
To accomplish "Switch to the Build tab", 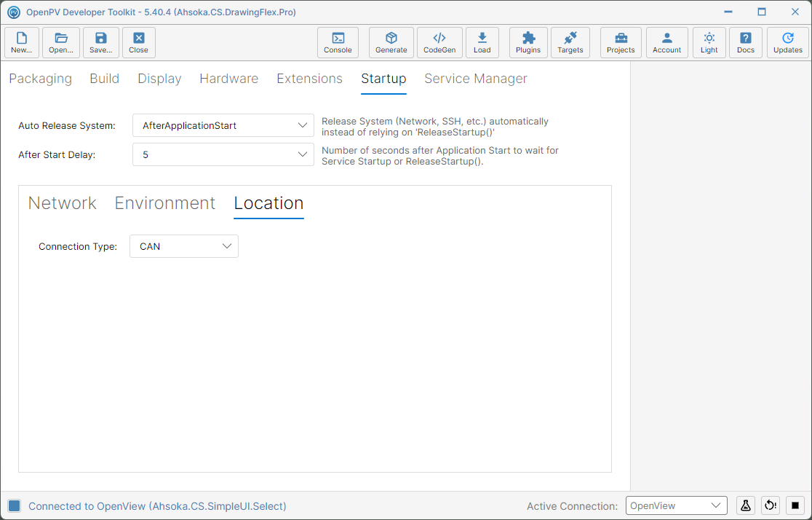I will [x=105, y=78].
